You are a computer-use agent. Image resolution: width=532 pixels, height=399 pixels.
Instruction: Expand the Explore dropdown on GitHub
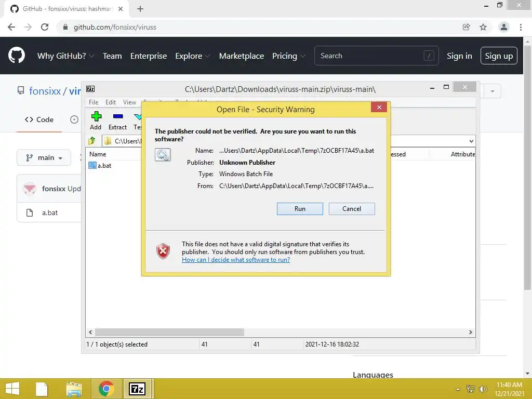coord(192,56)
